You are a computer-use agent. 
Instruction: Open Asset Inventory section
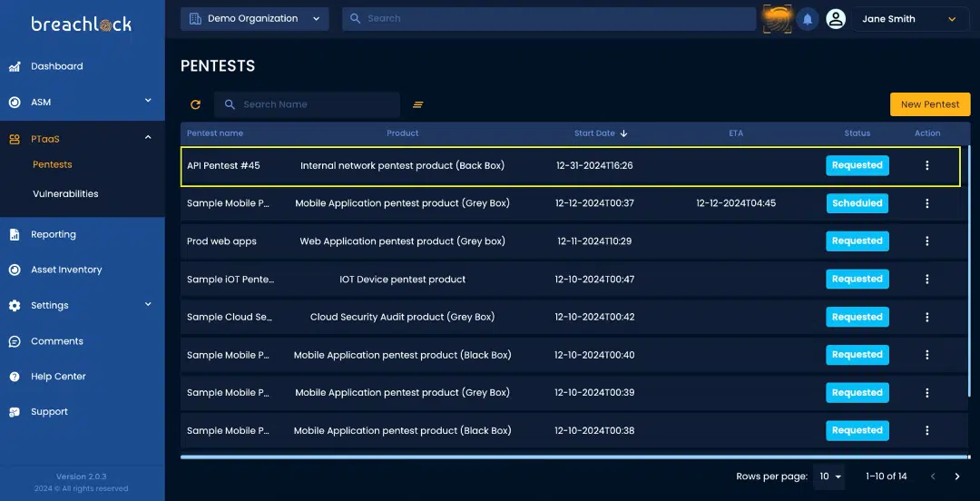(x=66, y=270)
